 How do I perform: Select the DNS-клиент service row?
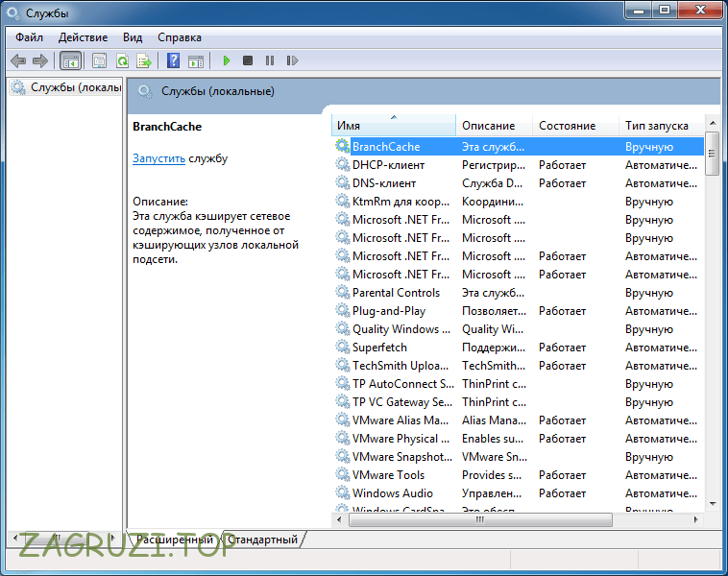[518, 183]
